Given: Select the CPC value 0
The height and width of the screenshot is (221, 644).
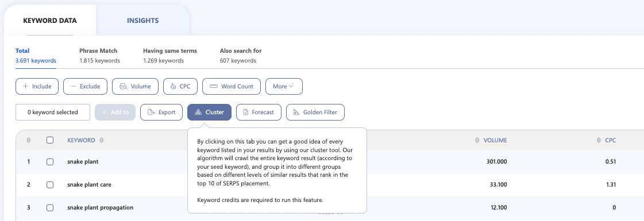Looking at the screenshot, I should pyautogui.click(x=614, y=208).
